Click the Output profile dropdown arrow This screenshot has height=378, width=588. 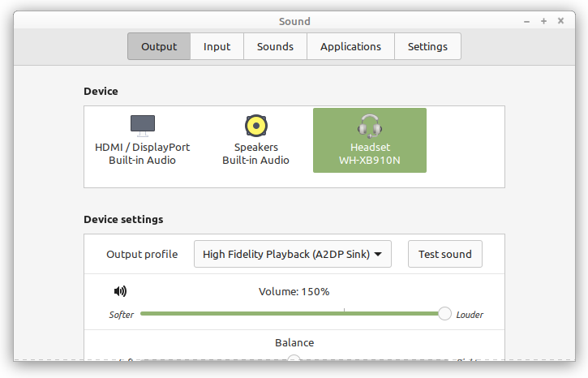click(378, 254)
